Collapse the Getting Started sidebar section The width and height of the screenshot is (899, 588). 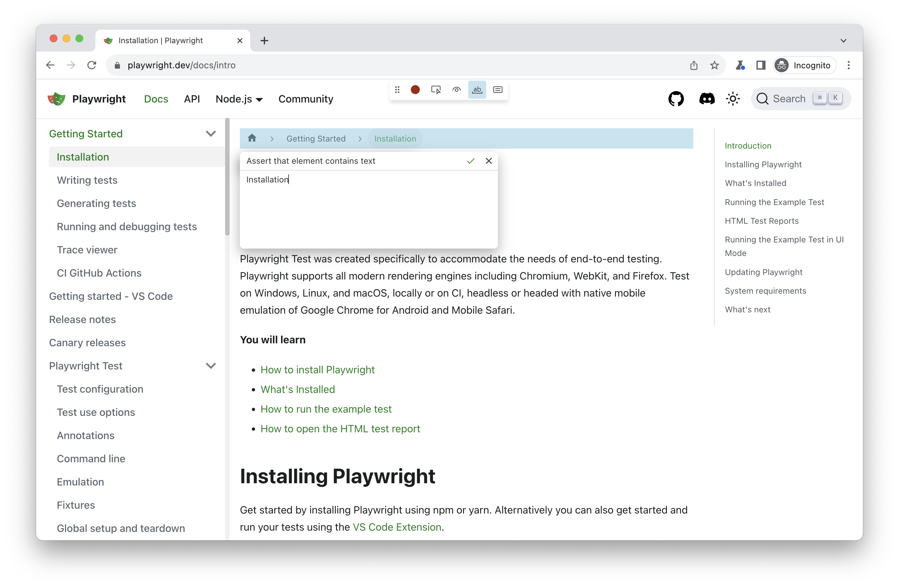(x=211, y=134)
